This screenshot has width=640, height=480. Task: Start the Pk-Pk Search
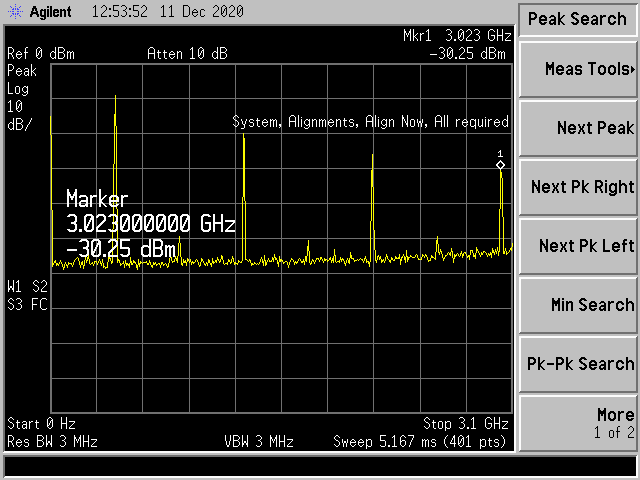click(578, 364)
